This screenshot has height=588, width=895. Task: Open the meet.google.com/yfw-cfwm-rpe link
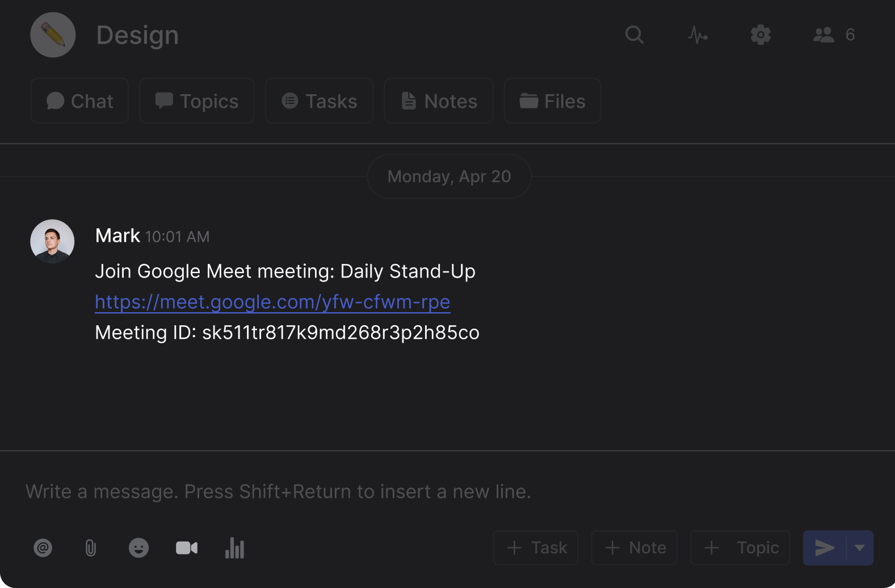pyautogui.click(x=272, y=302)
